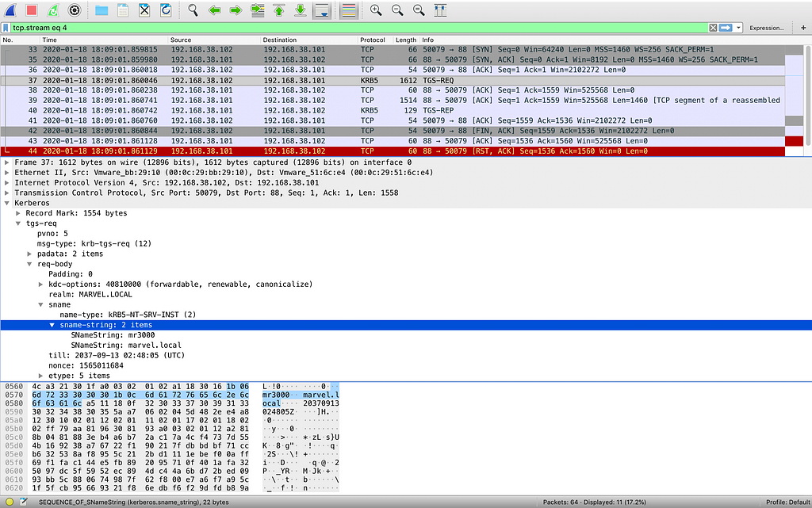Image resolution: width=812 pixels, height=508 pixels.
Task: Expand the Ethernet II section
Action: point(6,173)
